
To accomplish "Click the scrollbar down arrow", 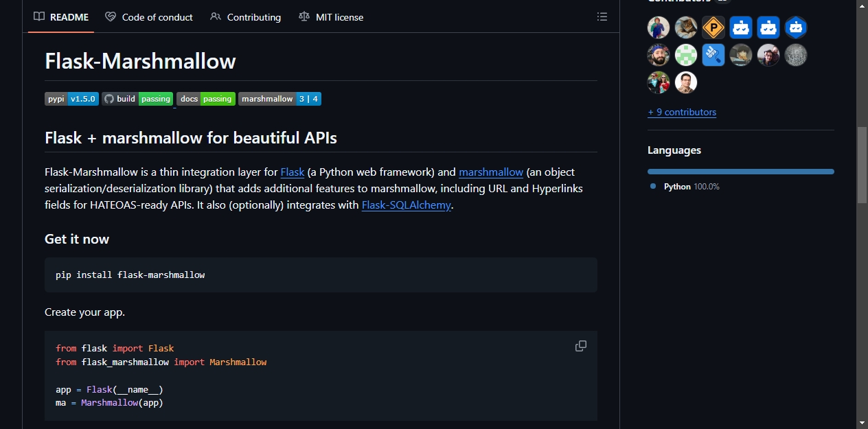I will pyautogui.click(x=862, y=422).
